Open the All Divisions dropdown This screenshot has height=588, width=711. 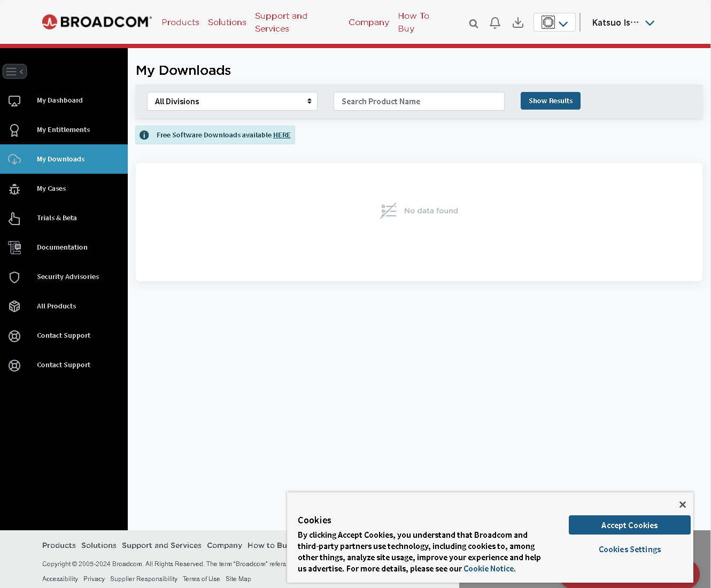[x=233, y=102]
